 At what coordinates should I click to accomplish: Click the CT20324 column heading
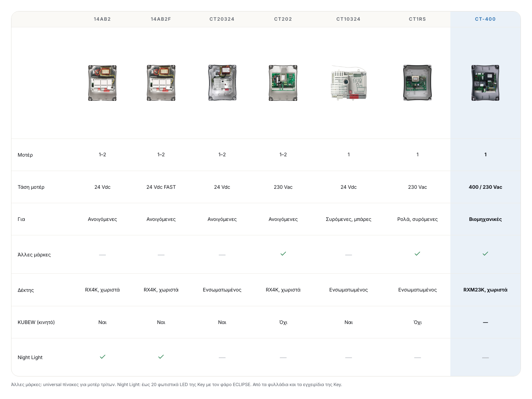[222, 19]
